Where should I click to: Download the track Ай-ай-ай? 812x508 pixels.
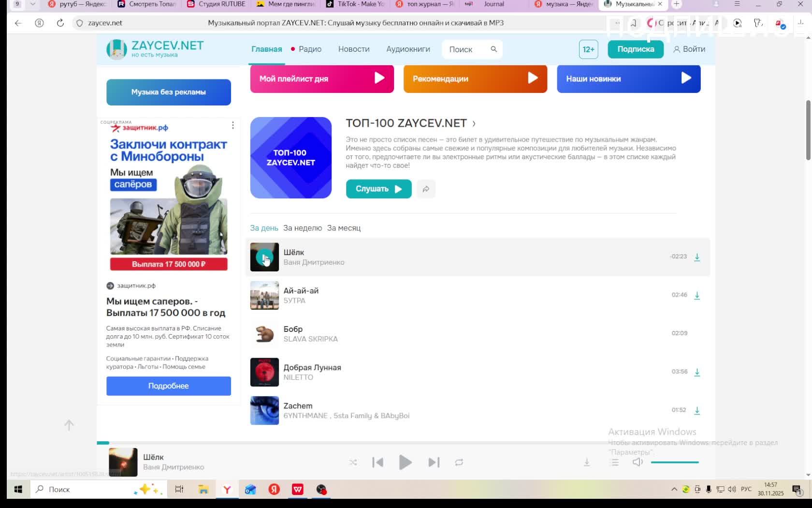click(697, 295)
